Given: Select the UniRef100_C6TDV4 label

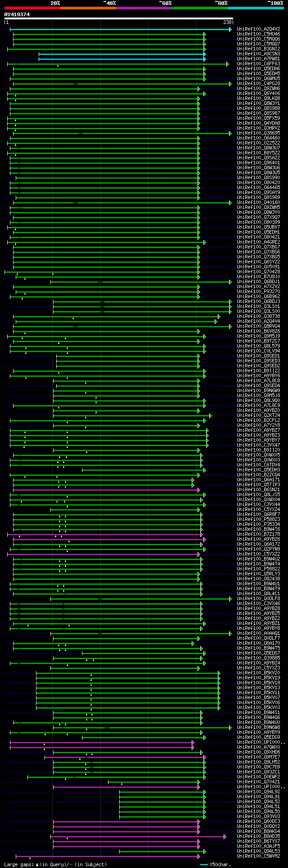Looking at the screenshot, I should [x=258, y=465].
